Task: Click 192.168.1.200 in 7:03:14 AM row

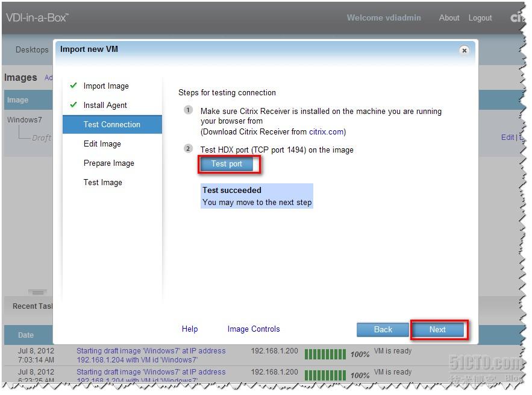Action: tap(274, 351)
